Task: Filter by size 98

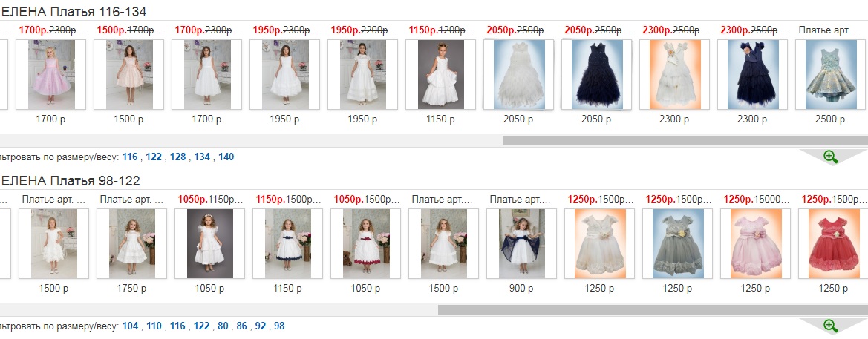Action: [279, 326]
